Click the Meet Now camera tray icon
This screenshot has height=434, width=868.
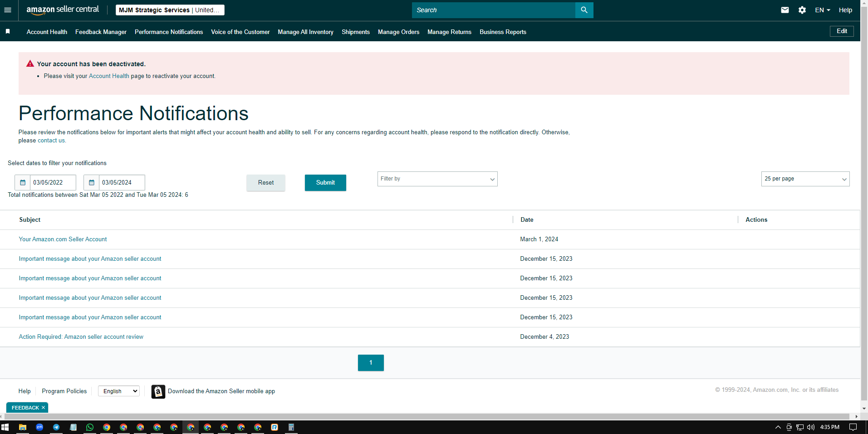(x=789, y=427)
